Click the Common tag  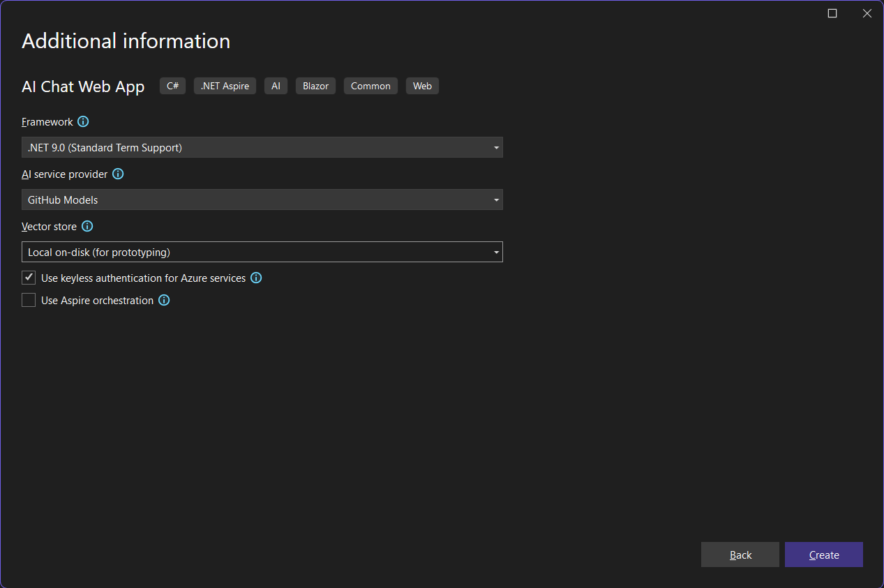tap(370, 86)
